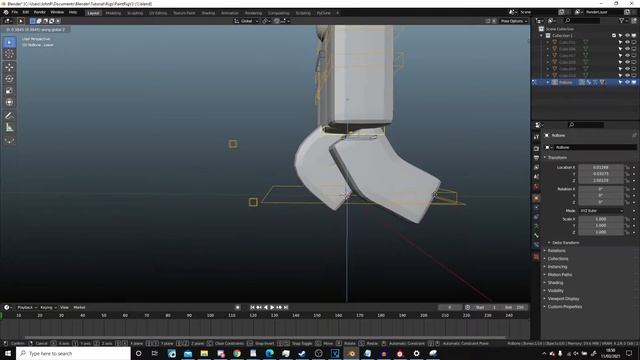Open the View Layer properties tab

(x=536, y=167)
